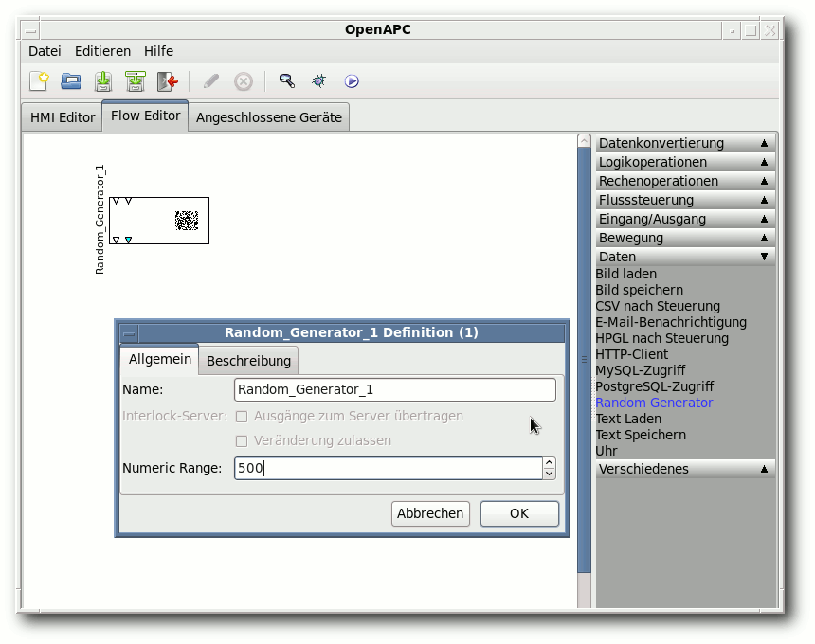Expand the Datenkonvertierung category

click(x=685, y=143)
